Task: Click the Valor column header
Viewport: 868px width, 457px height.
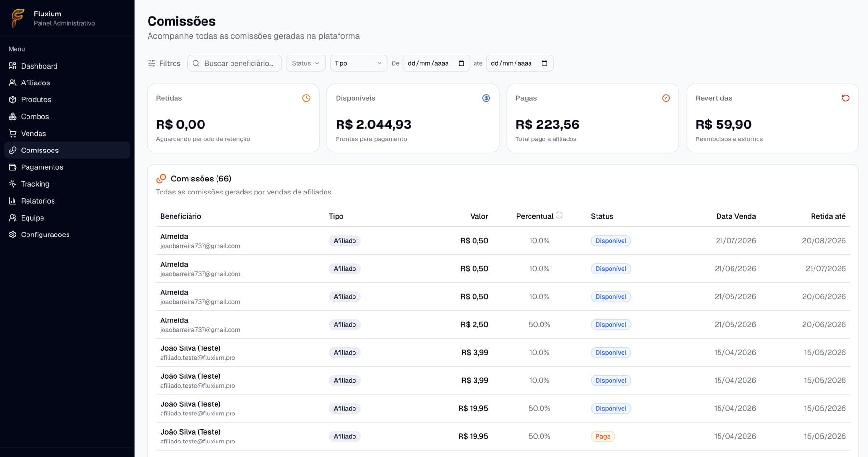Action: point(479,216)
